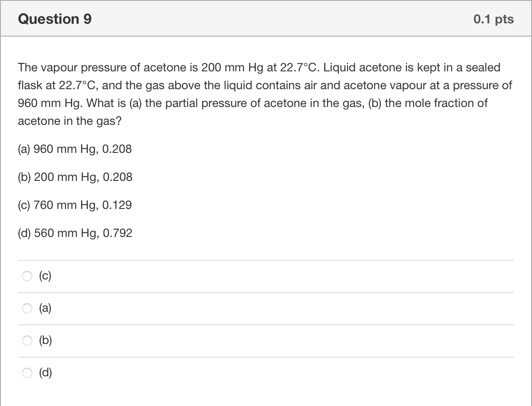Choose the radio button for answer (a)
The height and width of the screenshot is (406, 532).
tap(27, 309)
